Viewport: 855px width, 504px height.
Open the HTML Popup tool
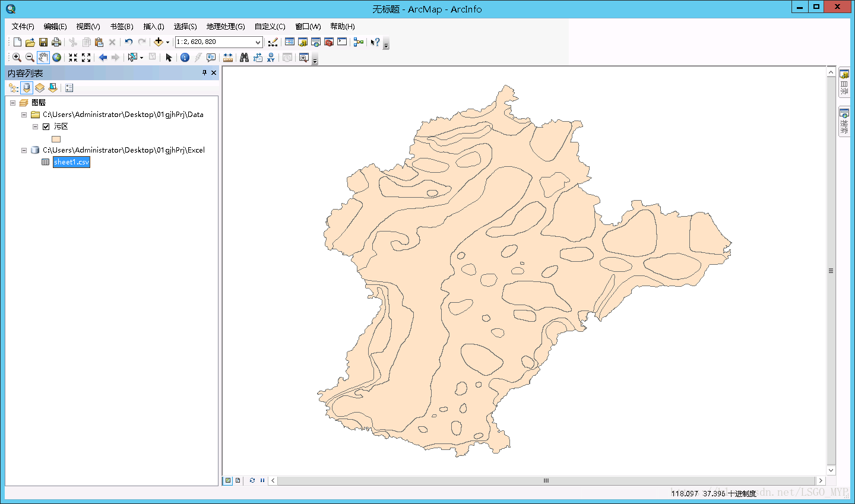point(211,58)
